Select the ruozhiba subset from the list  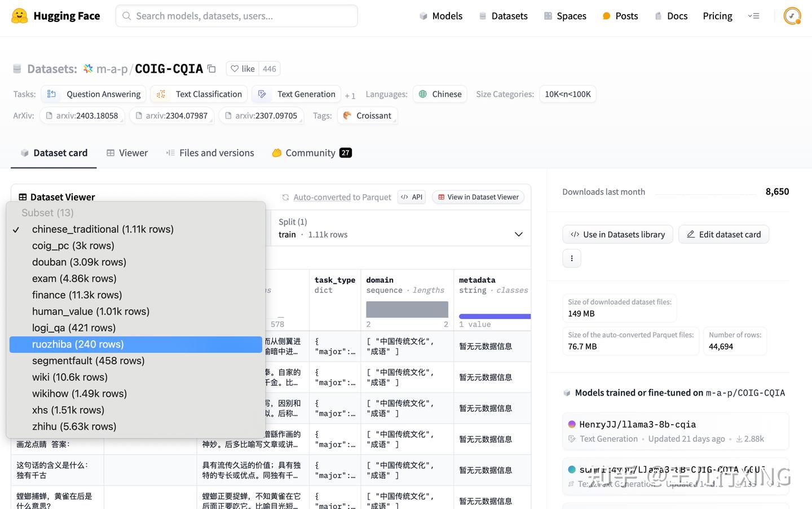78,344
